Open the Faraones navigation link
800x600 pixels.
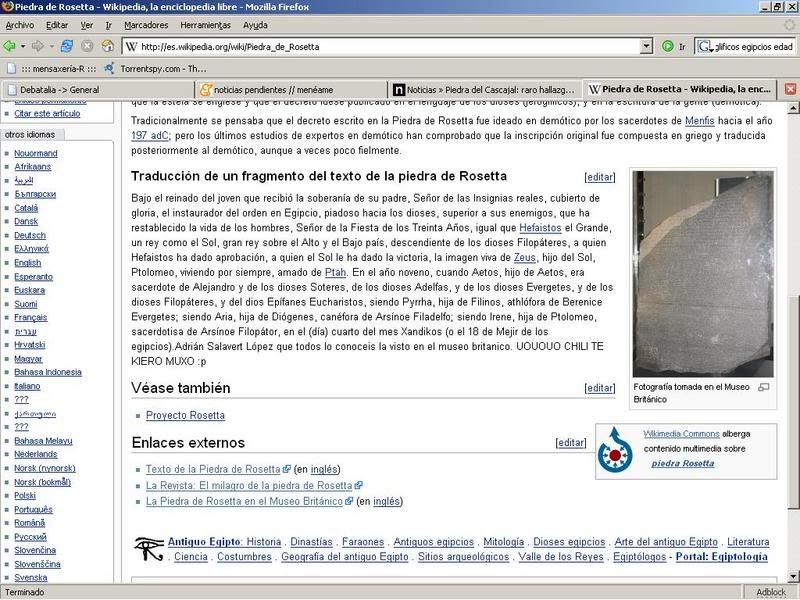point(363,542)
